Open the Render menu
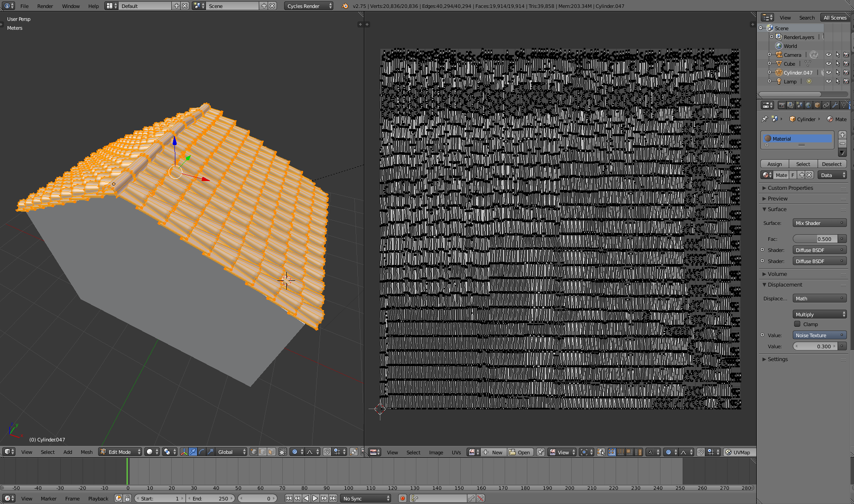854x504 pixels. click(45, 6)
